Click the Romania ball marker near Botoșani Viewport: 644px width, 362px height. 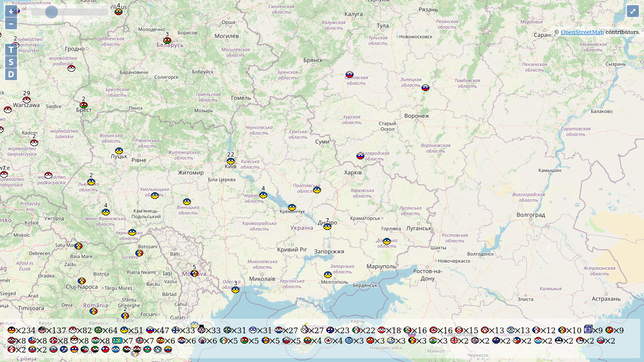(139, 253)
